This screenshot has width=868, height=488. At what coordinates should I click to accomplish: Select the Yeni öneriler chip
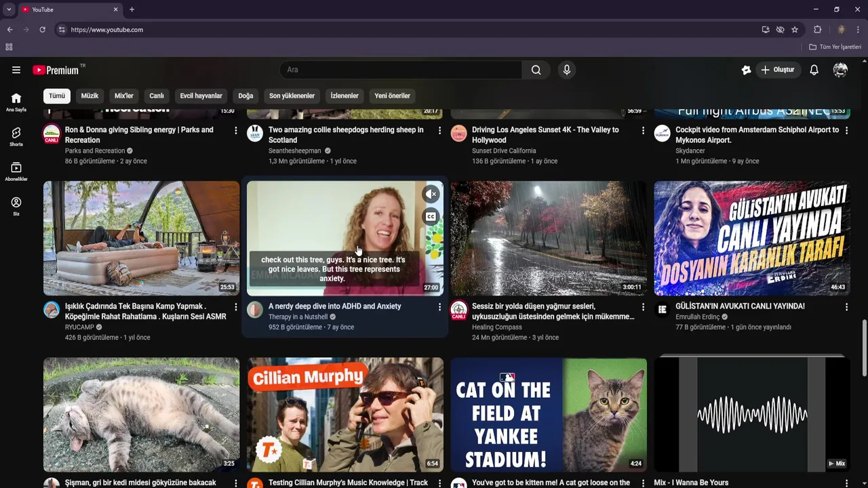(x=393, y=96)
